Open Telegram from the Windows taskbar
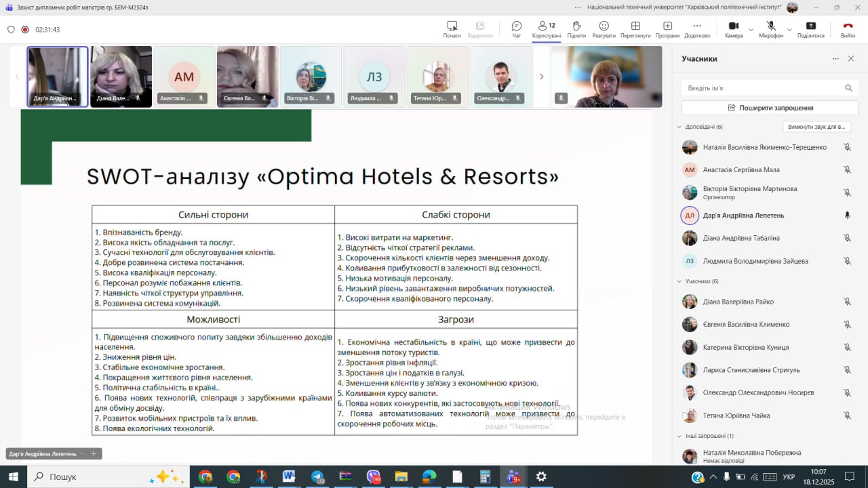The width and height of the screenshot is (868, 488). 317,476
